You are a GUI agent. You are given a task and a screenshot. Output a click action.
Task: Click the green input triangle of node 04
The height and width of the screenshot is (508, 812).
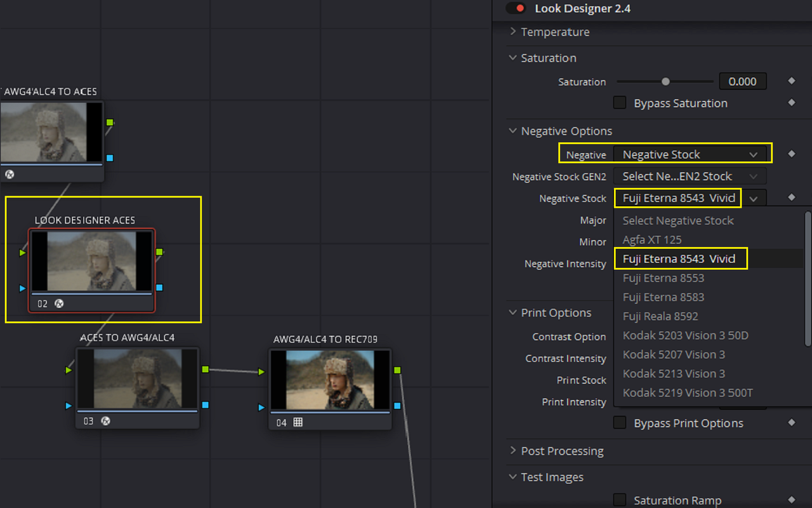click(261, 371)
